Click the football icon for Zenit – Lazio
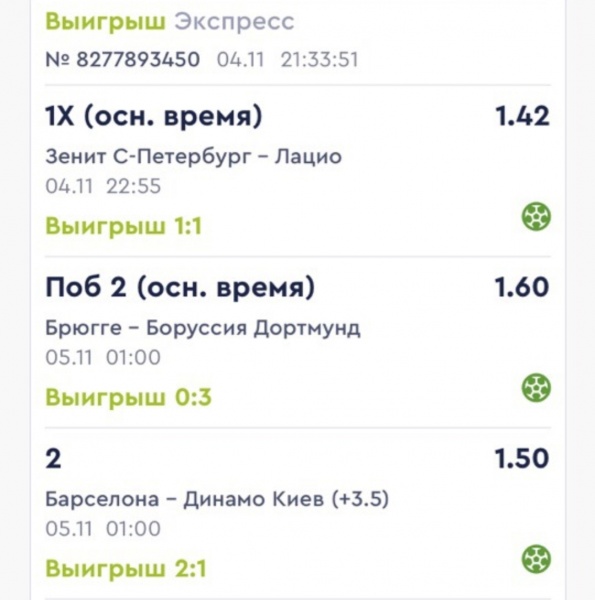Viewport: 595px width, 600px height. [x=536, y=217]
